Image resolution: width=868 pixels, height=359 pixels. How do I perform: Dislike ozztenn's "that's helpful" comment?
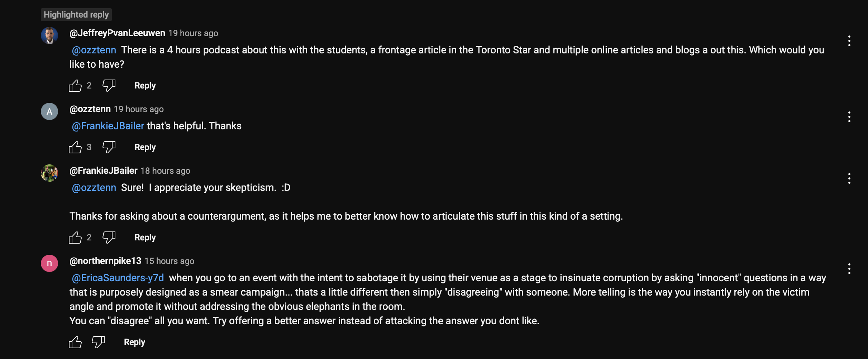pyautogui.click(x=109, y=147)
